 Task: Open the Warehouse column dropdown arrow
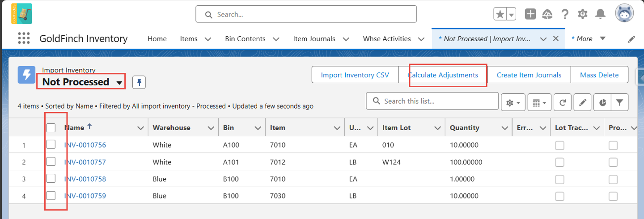211,128
